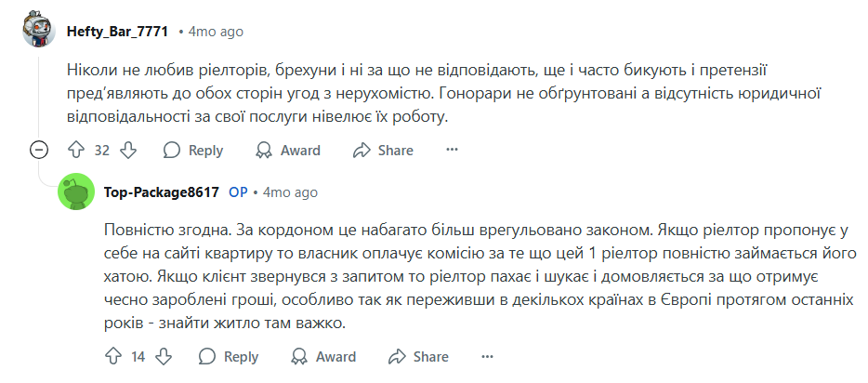The image size is (868, 383).
Task: Downvote Hefty_Bar_7771's comment
Action: click(x=129, y=151)
